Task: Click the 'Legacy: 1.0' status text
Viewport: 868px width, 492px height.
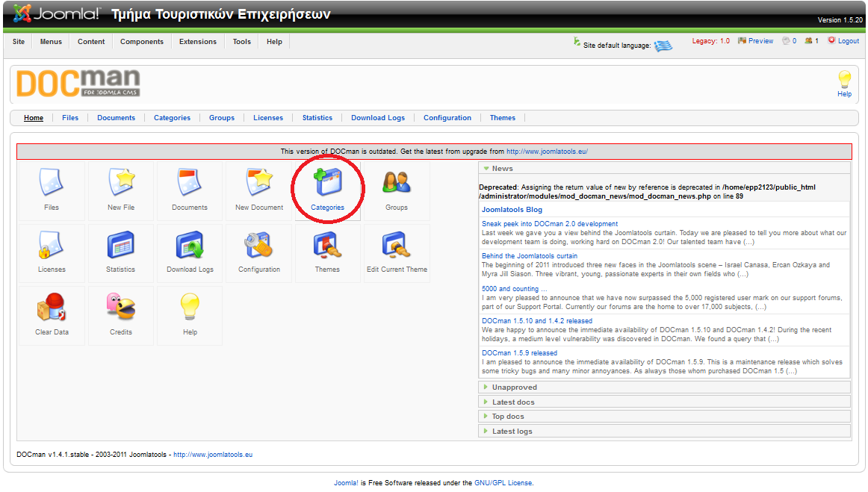Action: click(x=711, y=41)
